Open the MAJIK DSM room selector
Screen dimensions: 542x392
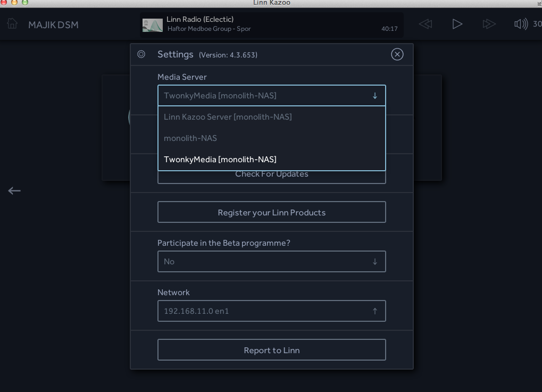[x=53, y=25]
